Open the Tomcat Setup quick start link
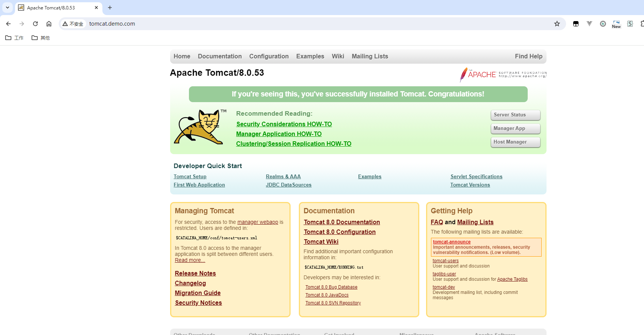This screenshot has width=644, height=335. click(x=190, y=176)
